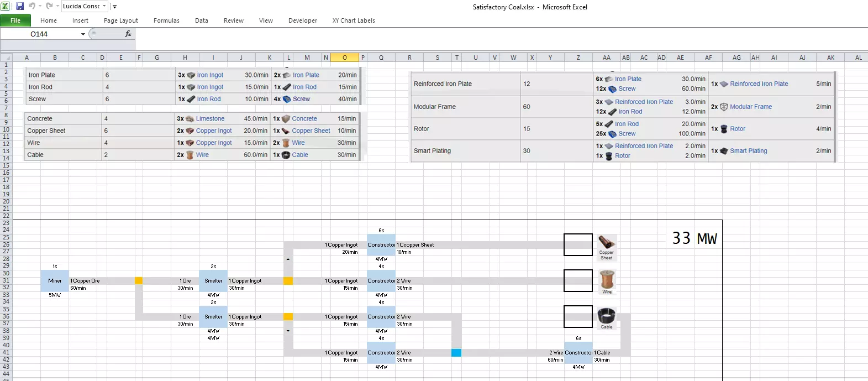Select the '1 Copper Ore' cell
Viewport: 868px width, 381px height.
point(85,281)
